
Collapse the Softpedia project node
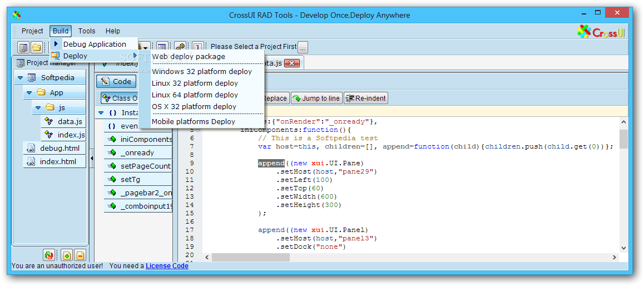pos(19,78)
